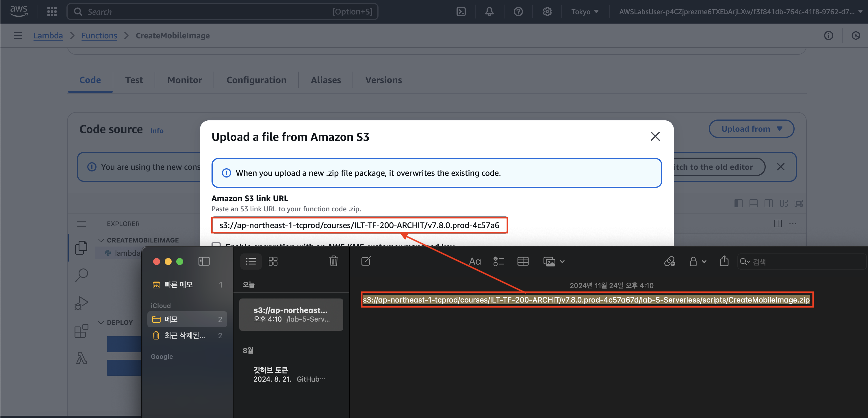Open the AWS notifications bell
868x418 pixels.
coord(489,12)
